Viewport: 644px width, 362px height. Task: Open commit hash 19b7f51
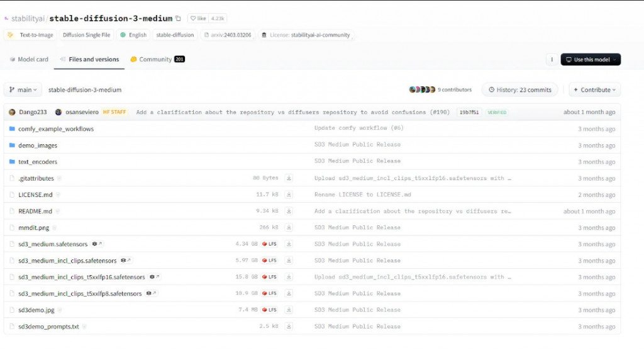pyautogui.click(x=469, y=112)
